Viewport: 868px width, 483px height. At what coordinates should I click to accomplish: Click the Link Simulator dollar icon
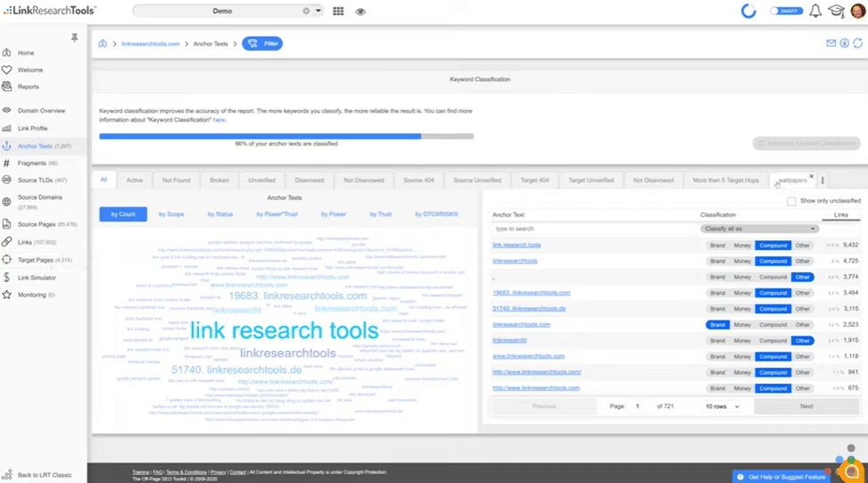pos(6,277)
